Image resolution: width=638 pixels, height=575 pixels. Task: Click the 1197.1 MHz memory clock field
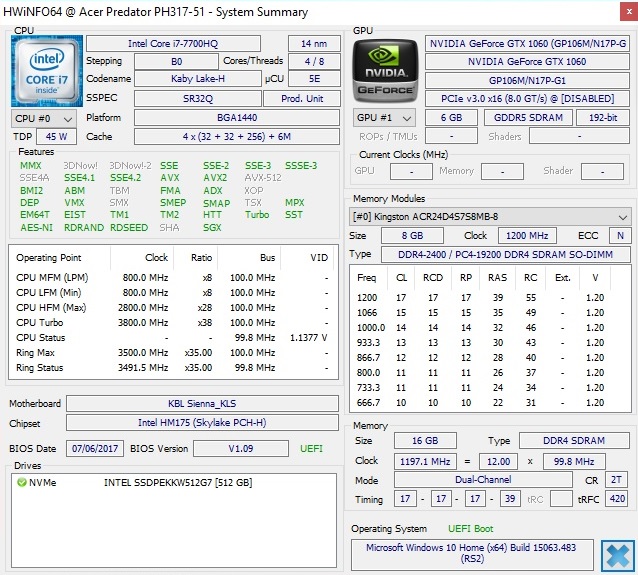pos(425,461)
